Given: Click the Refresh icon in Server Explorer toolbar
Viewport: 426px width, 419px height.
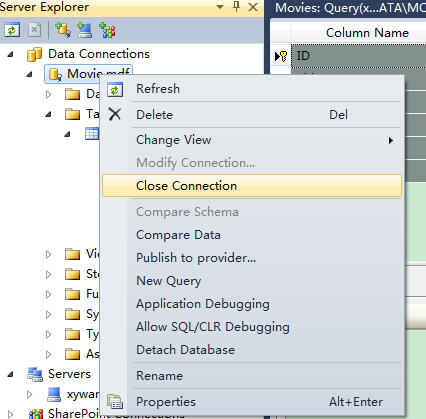Looking at the screenshot, I should coord(12,30).
